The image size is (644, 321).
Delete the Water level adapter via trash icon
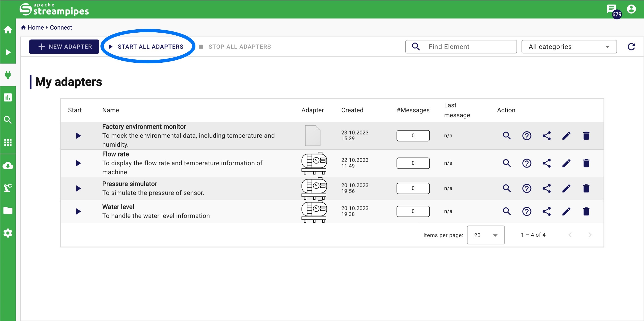coord(586,211)
